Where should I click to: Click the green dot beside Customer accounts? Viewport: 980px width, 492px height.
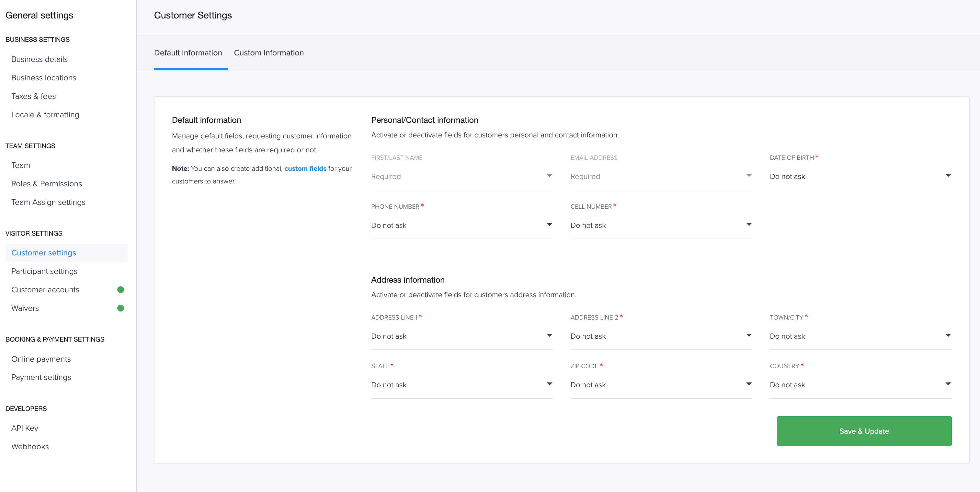(120, 290)
